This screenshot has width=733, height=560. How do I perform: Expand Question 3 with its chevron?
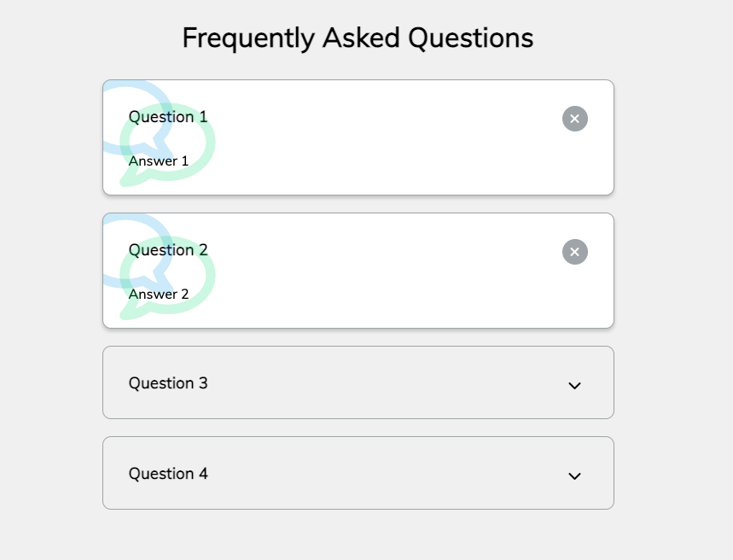pos(573,385)
